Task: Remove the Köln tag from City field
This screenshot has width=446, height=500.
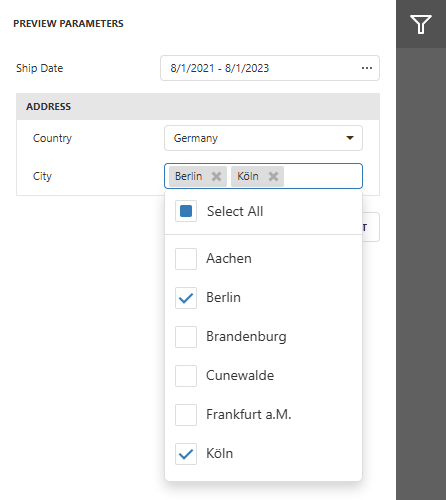Action: pos(273,176)
